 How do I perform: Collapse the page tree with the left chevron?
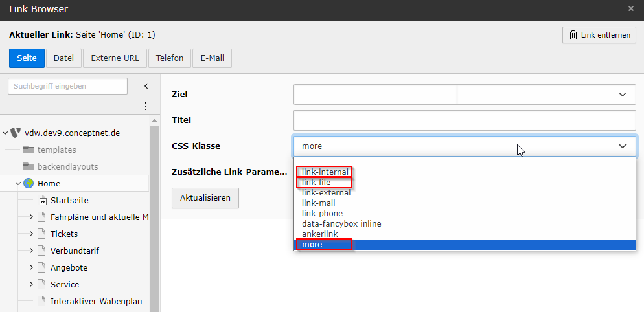point(146,86)
